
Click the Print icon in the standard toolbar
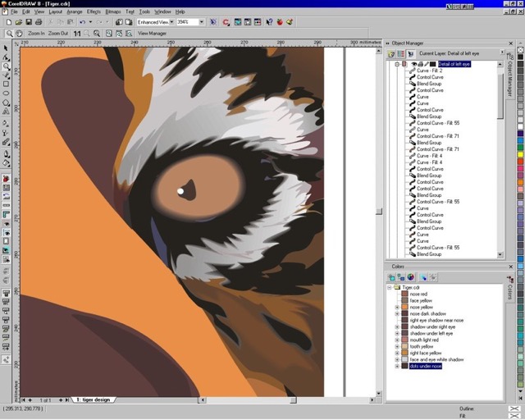(x=39, y=22)
